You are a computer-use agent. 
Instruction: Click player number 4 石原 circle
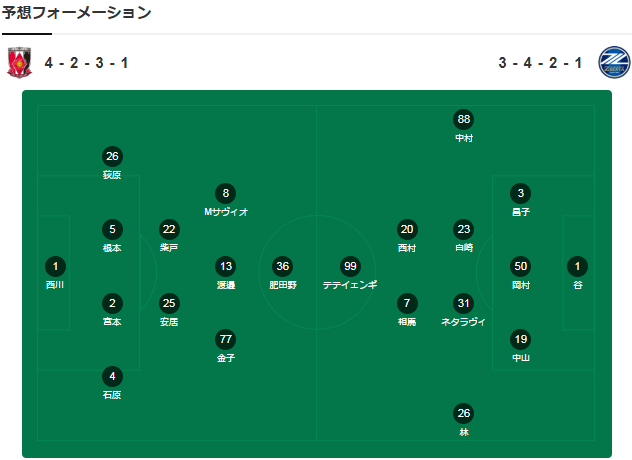(112, 376)
